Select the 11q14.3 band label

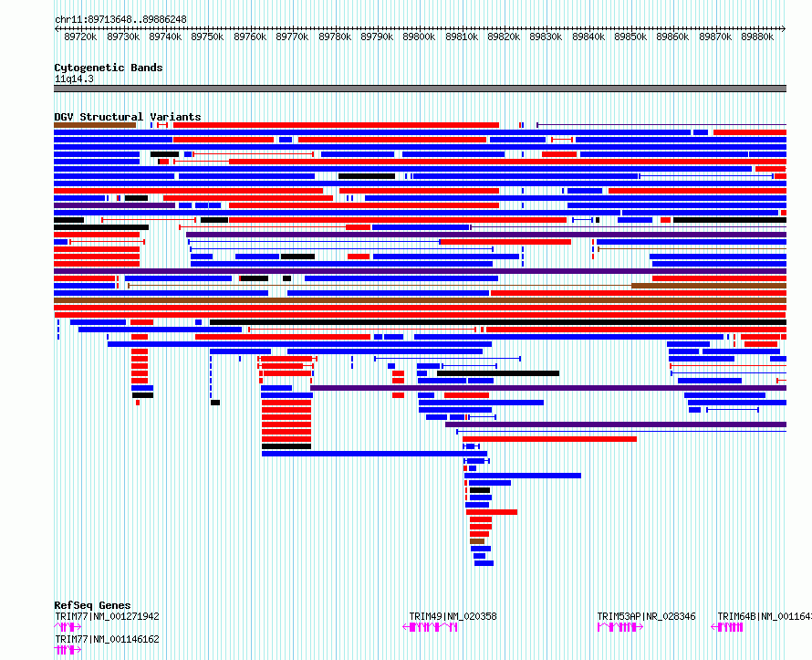(x=74, y=79)
